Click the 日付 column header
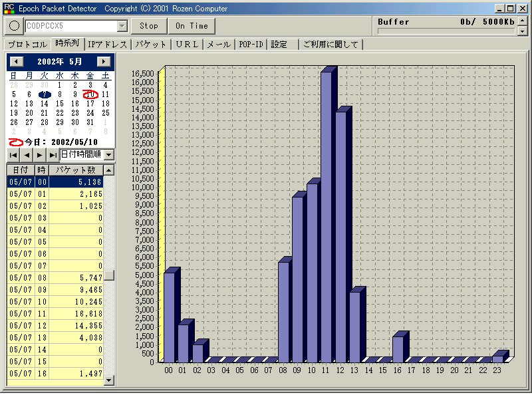This screenshot has width=532, height=399. pos(21,170)
